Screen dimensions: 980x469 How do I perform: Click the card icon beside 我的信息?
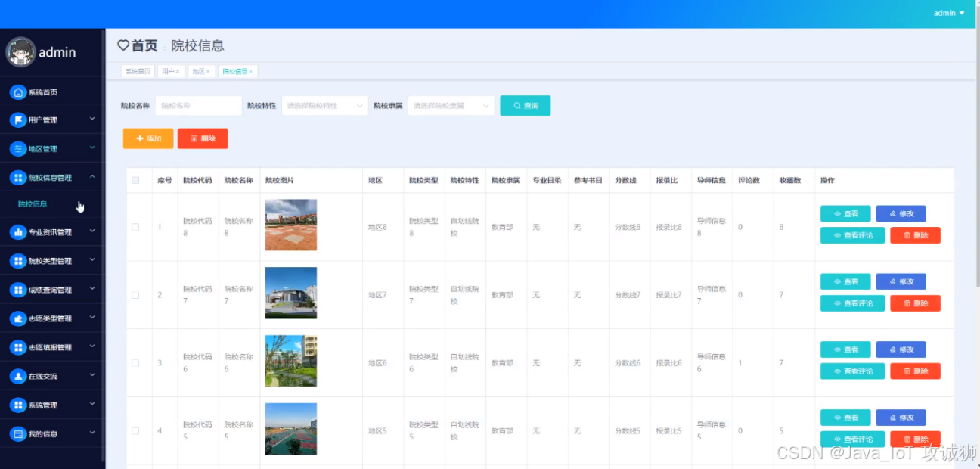coord(18,434)
